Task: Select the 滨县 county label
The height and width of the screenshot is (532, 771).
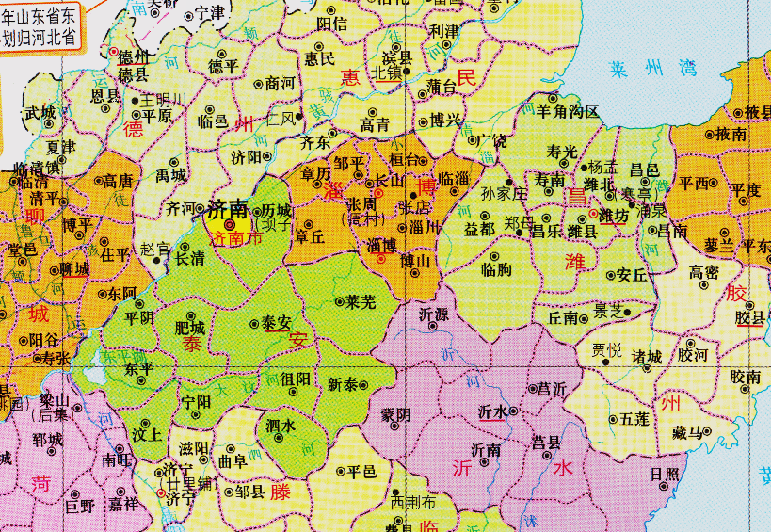Action: pos(396,56)
